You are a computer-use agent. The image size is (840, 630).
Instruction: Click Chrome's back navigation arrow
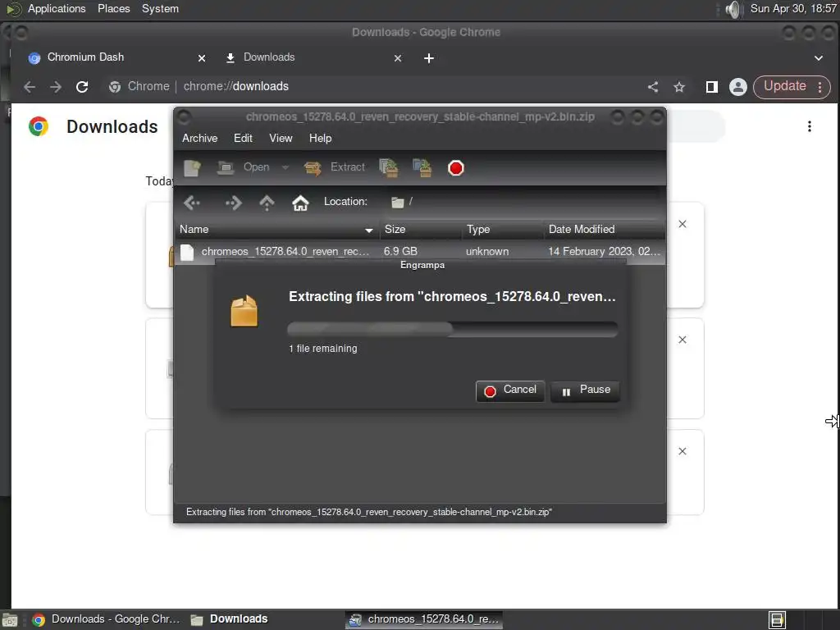pos(30,87)
